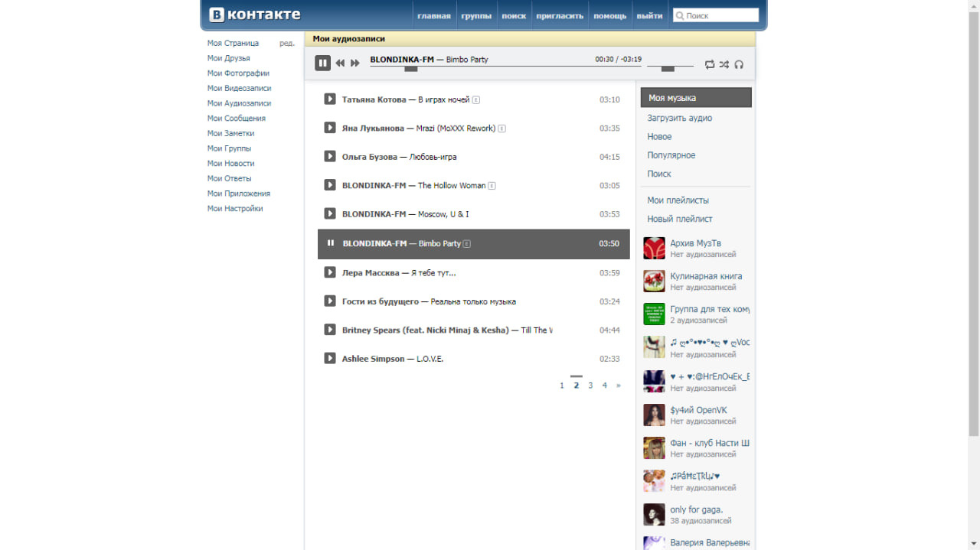Play BLONDINKA-FM — The Hollow Woman
Viewport: 980px width, 550px height.
pos(330,185)
